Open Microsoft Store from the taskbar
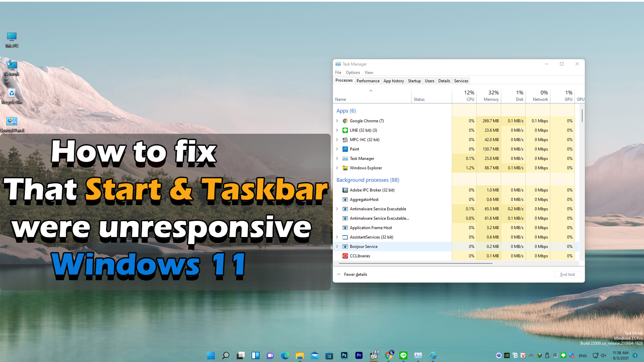Viewport: 644px width, 362px height. tap(329, 355)
